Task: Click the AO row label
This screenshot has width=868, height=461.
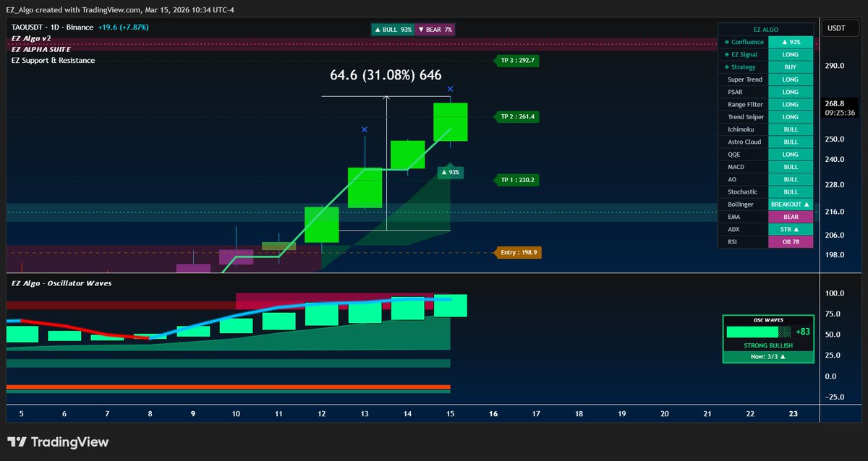Action: tap(732, 179)
